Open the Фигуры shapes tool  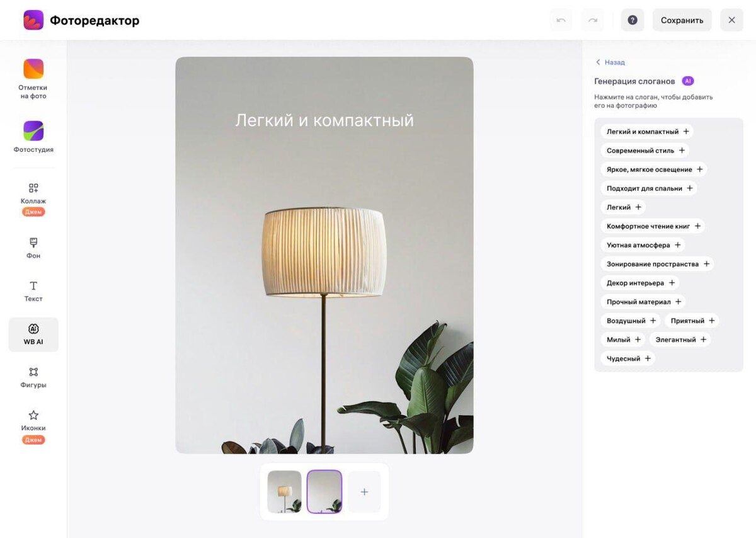[33, 377]
